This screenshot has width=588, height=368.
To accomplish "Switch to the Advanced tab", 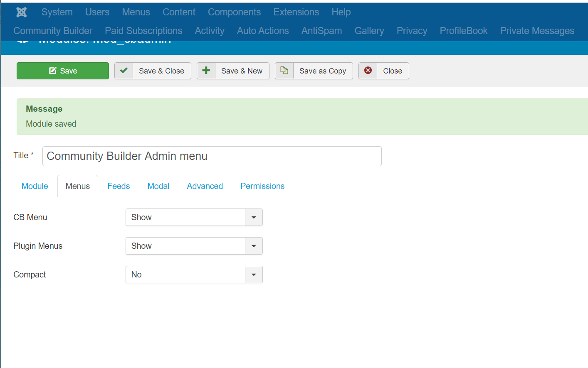I will (205, 186).
